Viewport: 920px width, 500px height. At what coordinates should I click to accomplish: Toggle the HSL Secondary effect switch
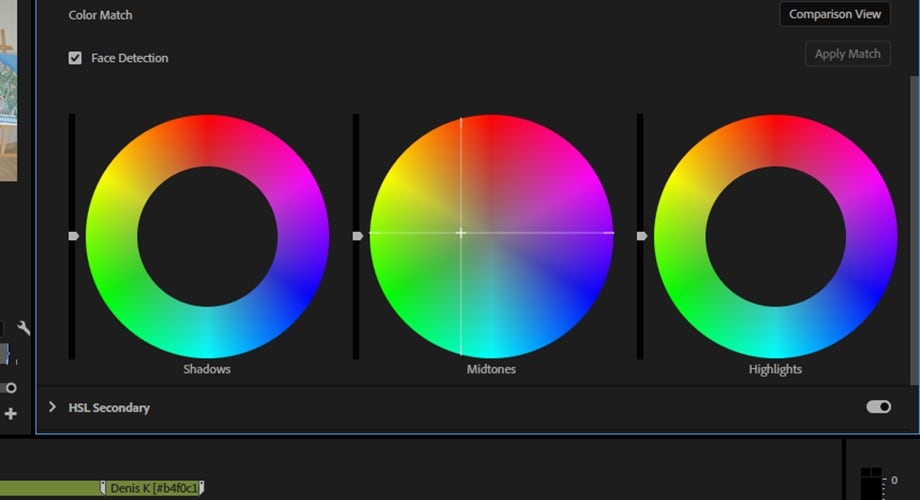pos(878,407)
